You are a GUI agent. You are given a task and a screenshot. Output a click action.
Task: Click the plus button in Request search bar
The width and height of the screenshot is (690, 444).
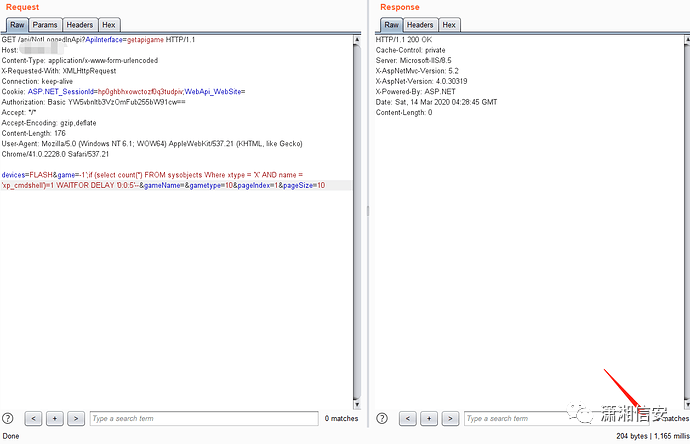55,418
